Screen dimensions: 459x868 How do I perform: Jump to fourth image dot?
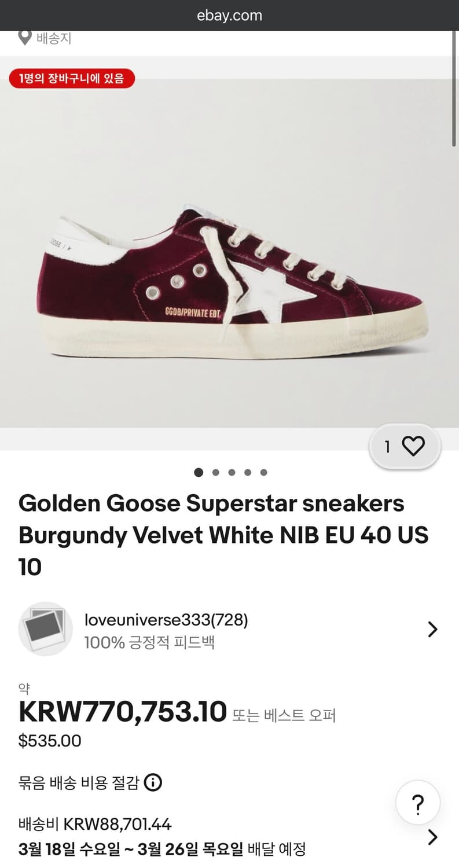(248, 472)
